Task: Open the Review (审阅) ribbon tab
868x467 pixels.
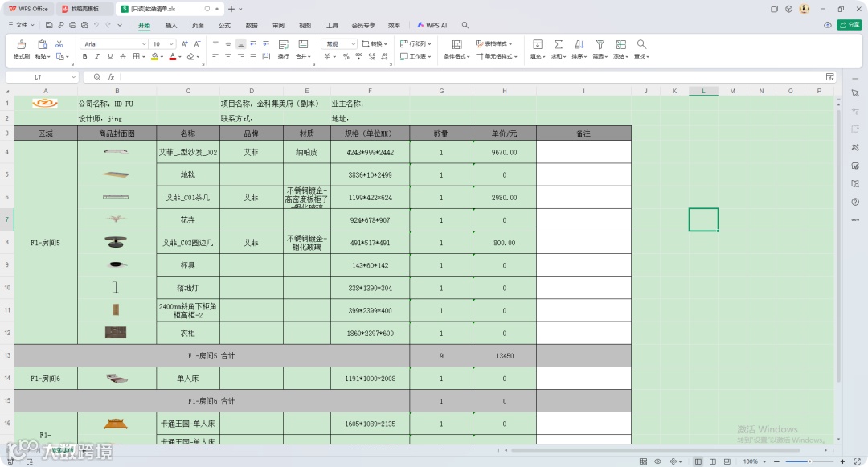Action: click(278, 25)
